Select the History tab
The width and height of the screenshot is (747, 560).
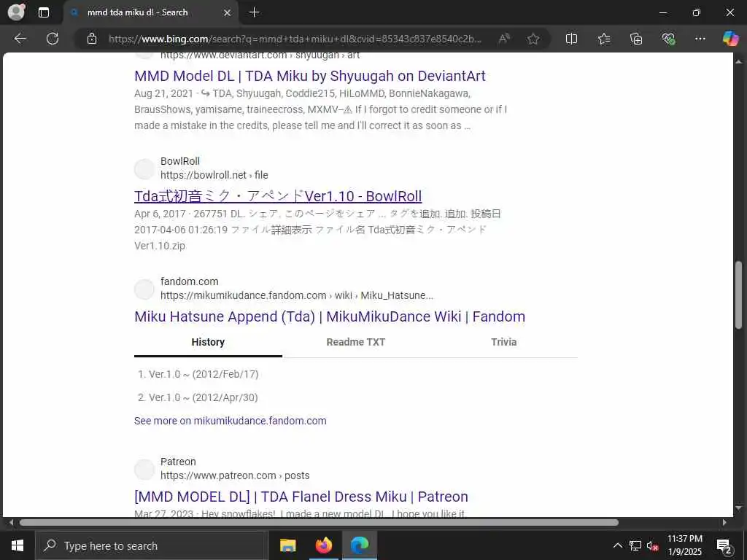(208, 342)
